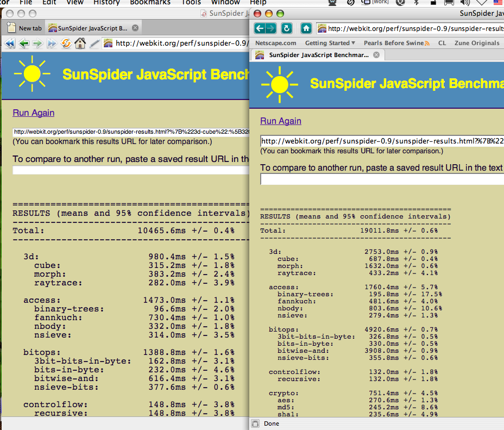Click the US flag input menu icon
The image size is (504, 430).
(x=499, y=3)
